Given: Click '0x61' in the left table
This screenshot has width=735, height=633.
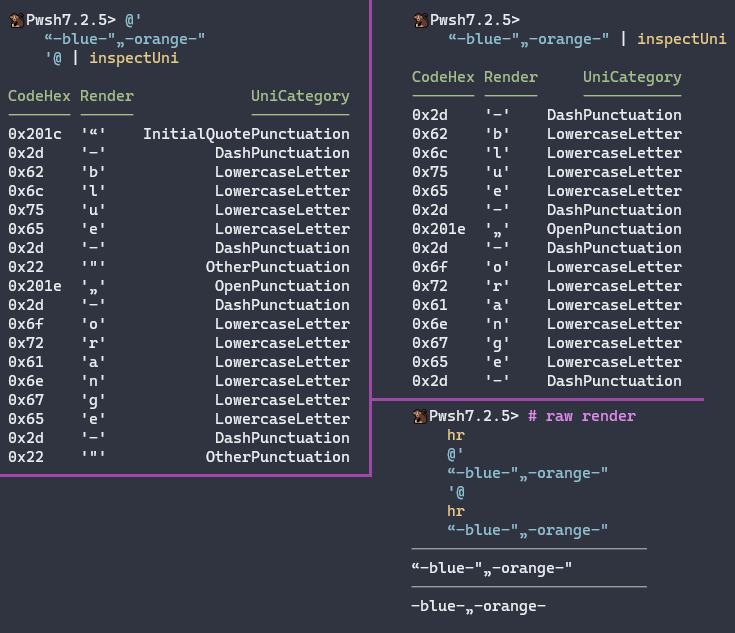Looking at the screenshot, I should tap(26, 362).
